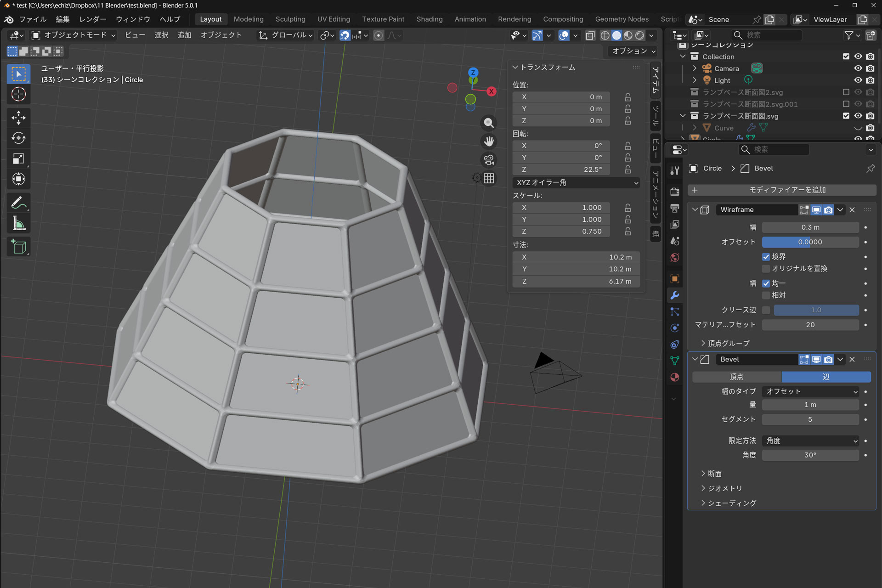Select the Move tool in toolbar
Viewport: 882px width, 588px height.
tap(18, 118)
